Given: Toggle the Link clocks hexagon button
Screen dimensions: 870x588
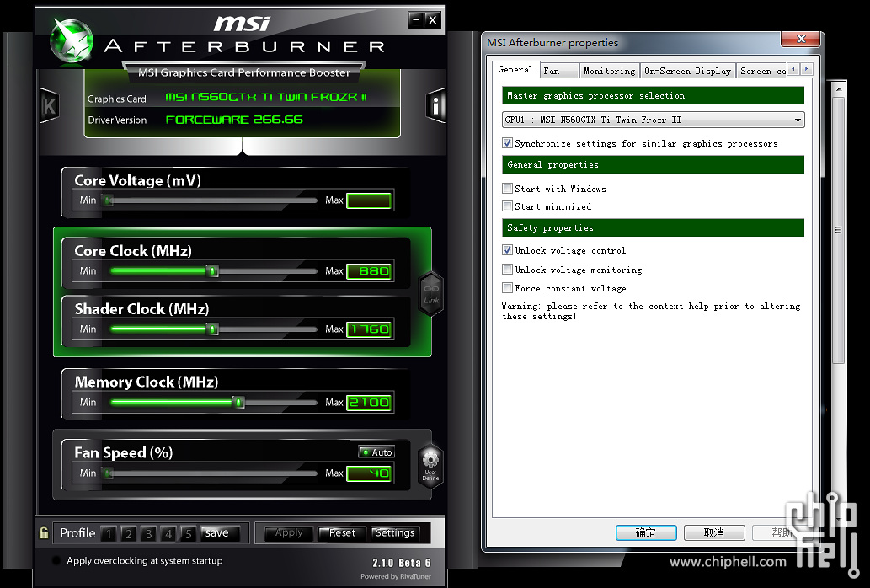Looking at the screenshot, I should [431, 294].
